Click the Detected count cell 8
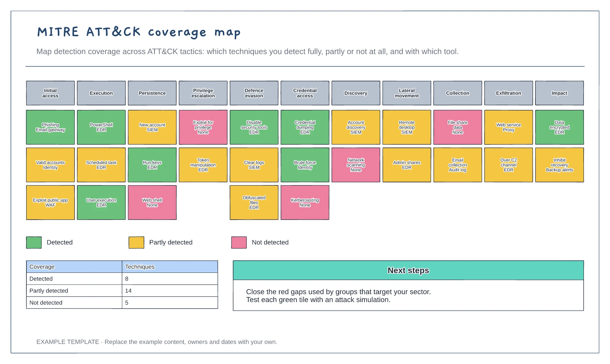 point(170,279)
